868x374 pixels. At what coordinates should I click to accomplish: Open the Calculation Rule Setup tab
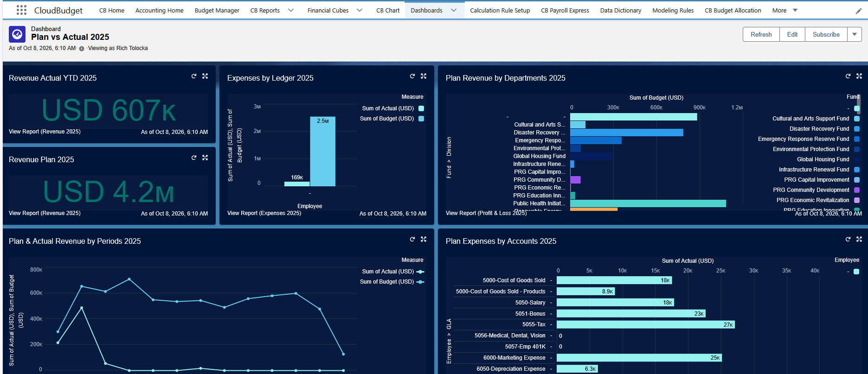[x=500, y=10]
